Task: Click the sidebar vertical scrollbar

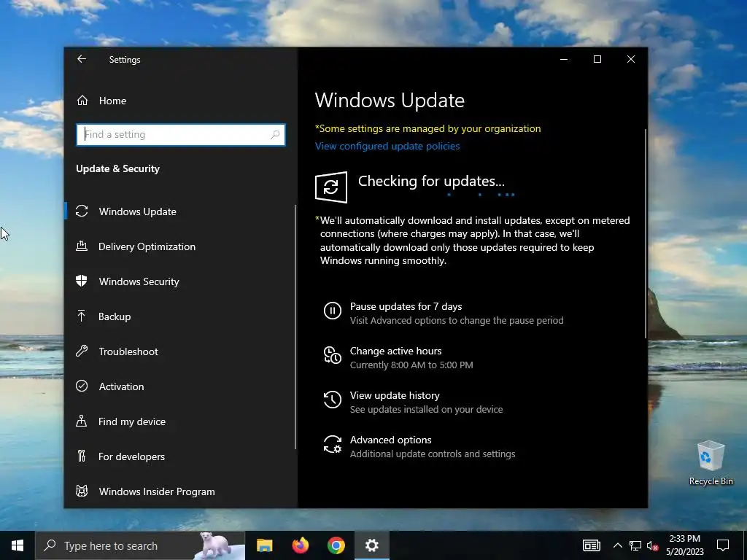Action: coord(295,327)
